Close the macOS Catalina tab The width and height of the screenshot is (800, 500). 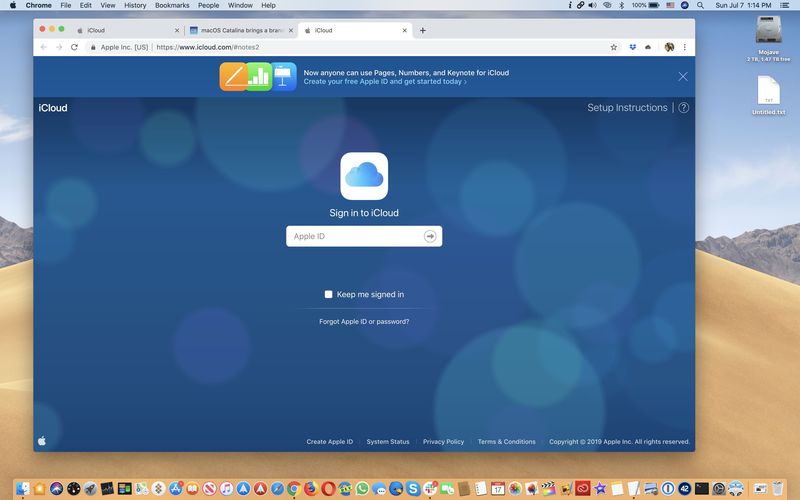point(291,31)
